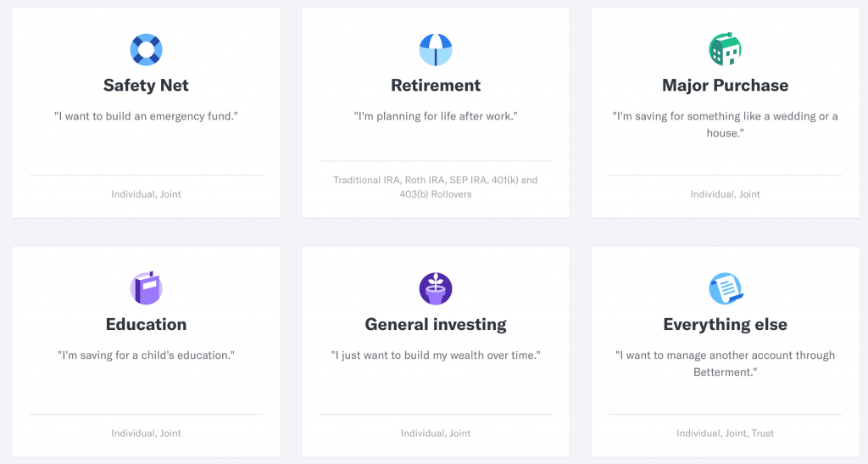This screenshot has height=464, width=868.
Task: Click the General investing plant icon
Action: 436,288
